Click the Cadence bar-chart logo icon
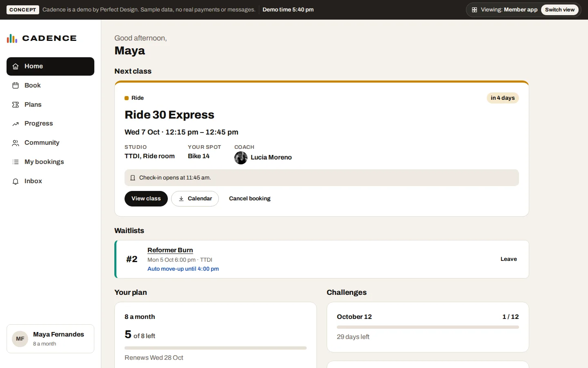 12,38
